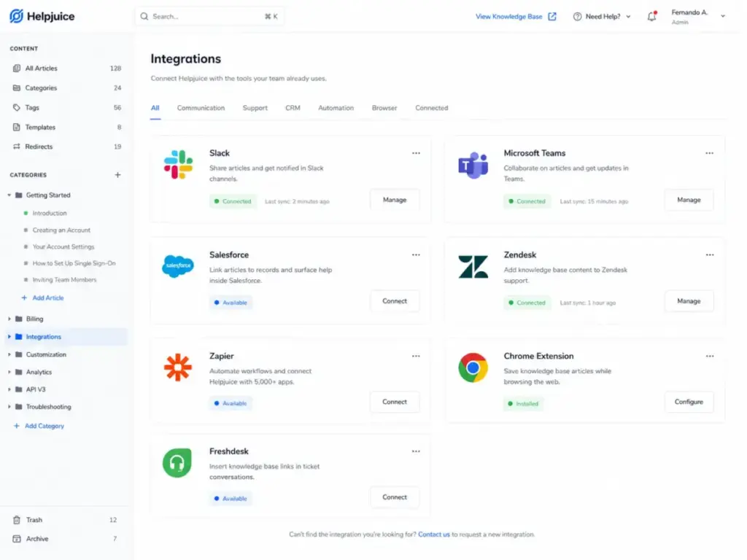The width and height of the screenshot is (747, 560).
Task: Click Configure on the Chrome Extension card
Action: coord(689,402)
